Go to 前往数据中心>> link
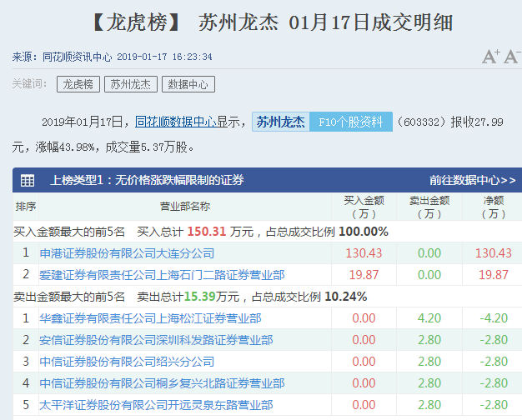The height and width of the screenshot is (420, 522). 472,180
